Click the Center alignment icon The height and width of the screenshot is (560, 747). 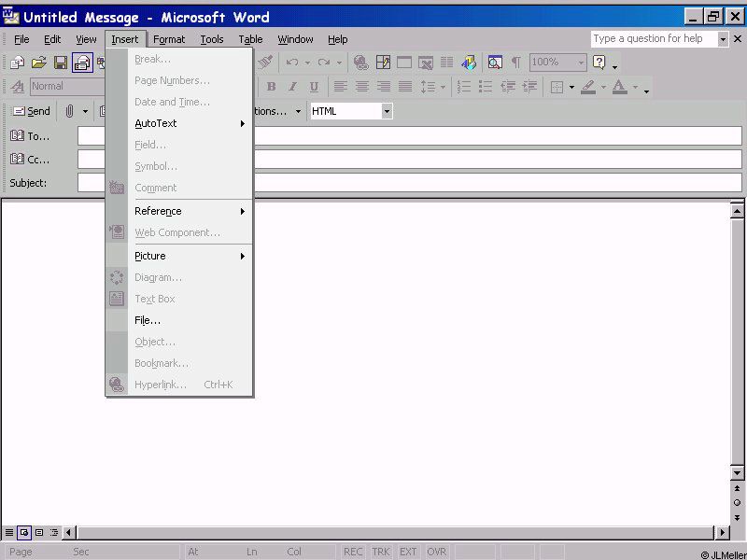[361, 87]
